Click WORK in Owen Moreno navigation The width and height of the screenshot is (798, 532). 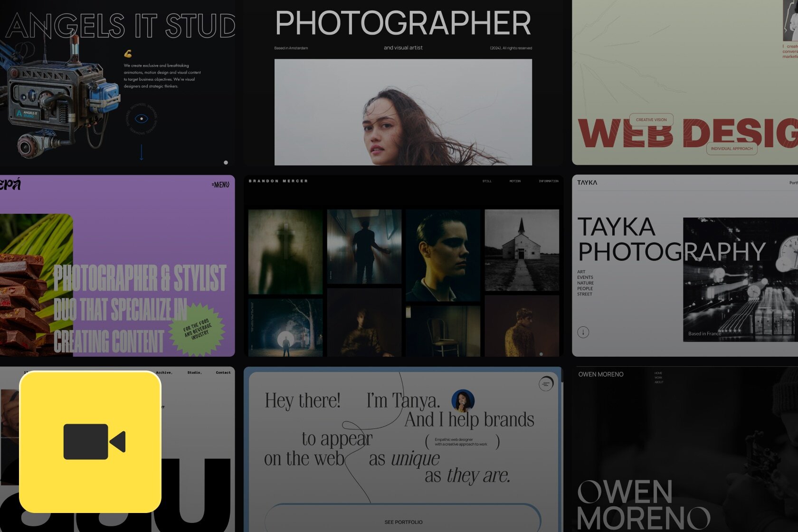click(658, 378)
